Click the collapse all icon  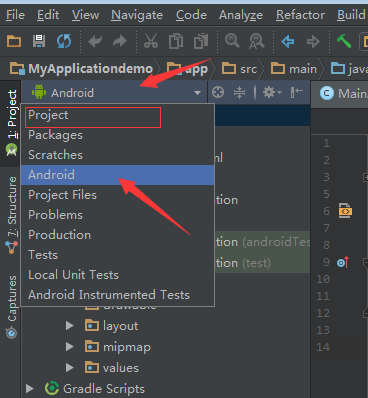pos(239,92)
